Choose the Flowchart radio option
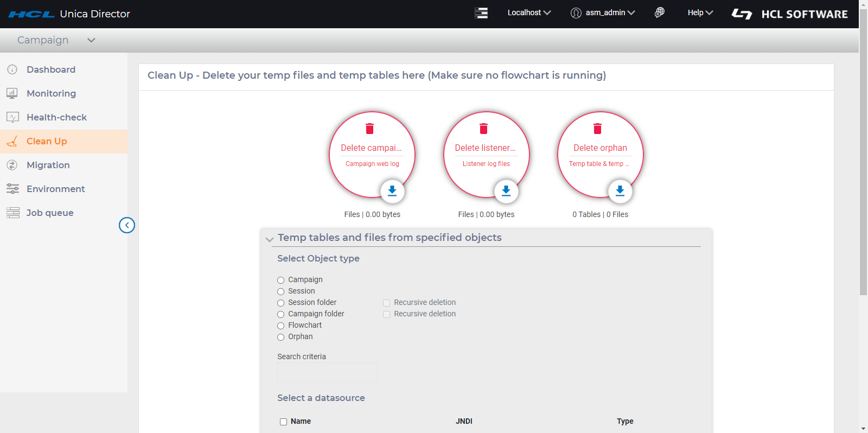The height and width of the screenshot is (433, 868). click(281, 326)
